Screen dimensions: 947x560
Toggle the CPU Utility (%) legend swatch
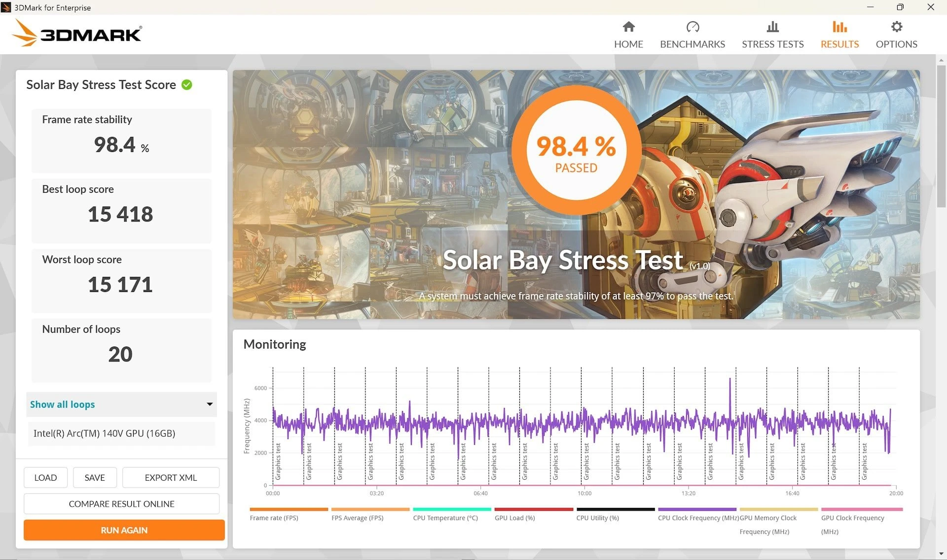point(616,509)
